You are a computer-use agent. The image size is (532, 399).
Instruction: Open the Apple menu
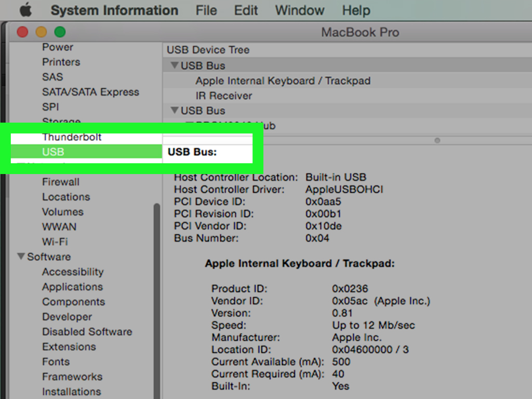point(25,10)
